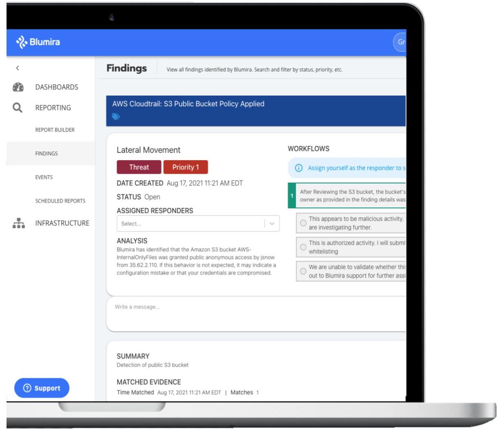Open the user account button in header
The width and height of the screenshot is (504, 430).
coord(400,42)
